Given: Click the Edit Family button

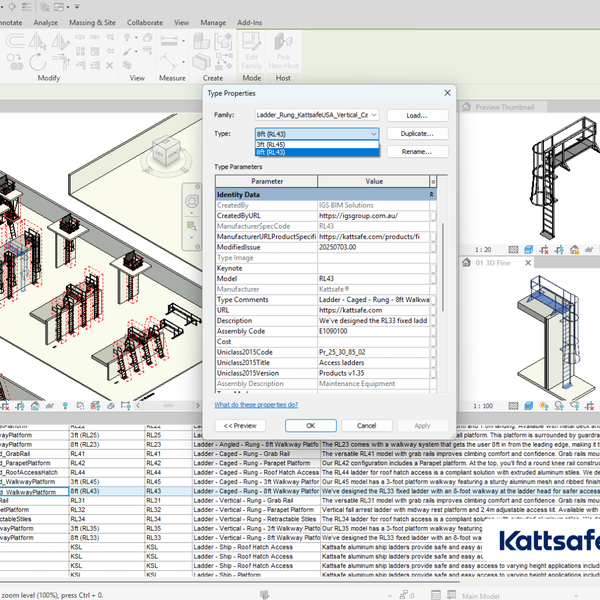Looking at the screenshot, I should 251,51.
